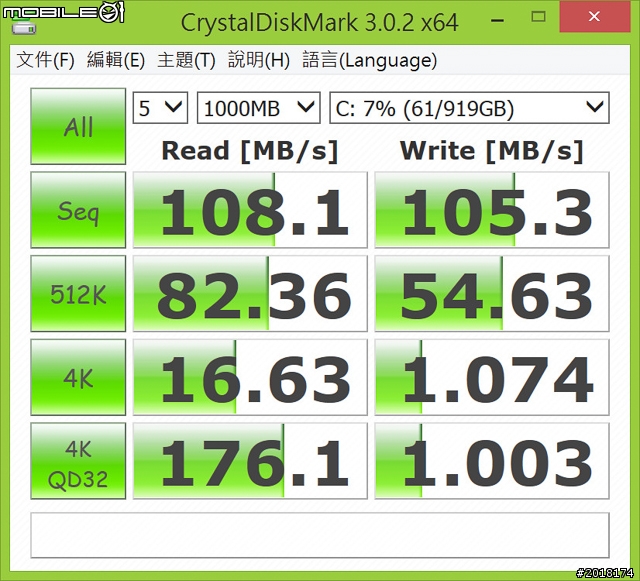
Task: Start the Seq benchmark test
Action: tap(78, 210)
